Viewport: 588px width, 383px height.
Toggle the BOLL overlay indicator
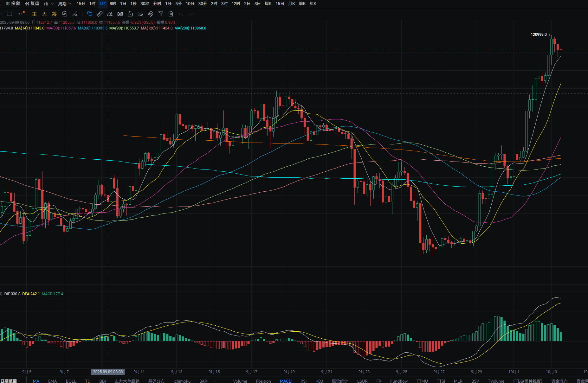point(71,381)
